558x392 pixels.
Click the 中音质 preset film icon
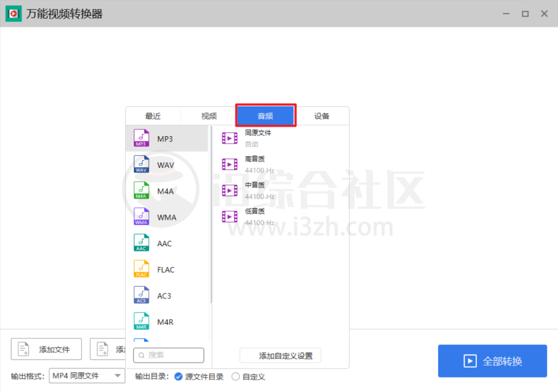pos(229,191)
